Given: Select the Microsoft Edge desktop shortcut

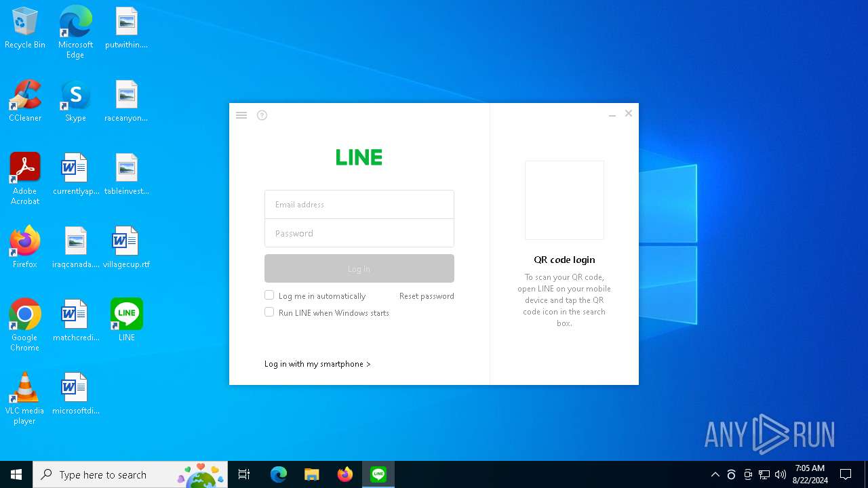Looking at the screenshot, I should (x=75, y=32).
